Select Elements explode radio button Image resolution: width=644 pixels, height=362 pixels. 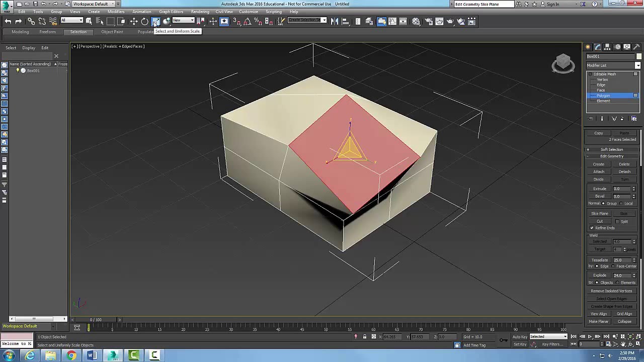click(617, 283)
